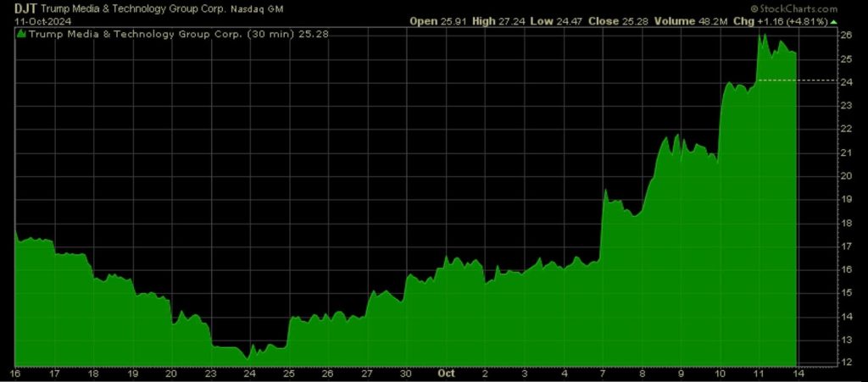Click the Low 24.47 value

pos(554,20)
